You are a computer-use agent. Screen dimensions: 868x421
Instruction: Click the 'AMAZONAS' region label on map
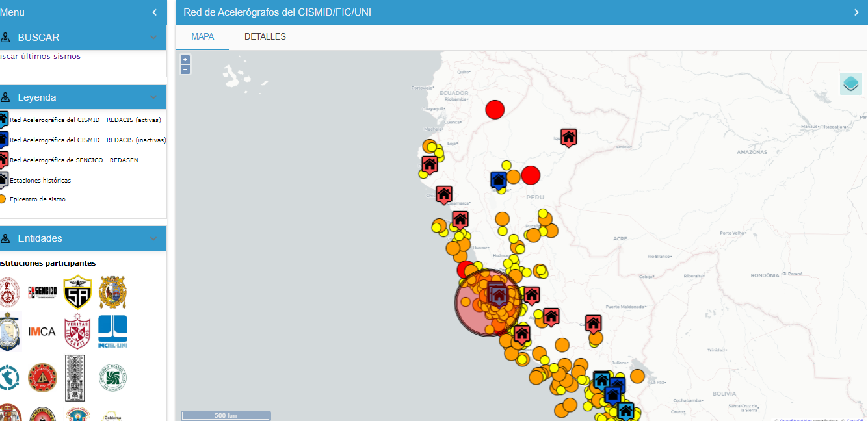coord(752,151)
